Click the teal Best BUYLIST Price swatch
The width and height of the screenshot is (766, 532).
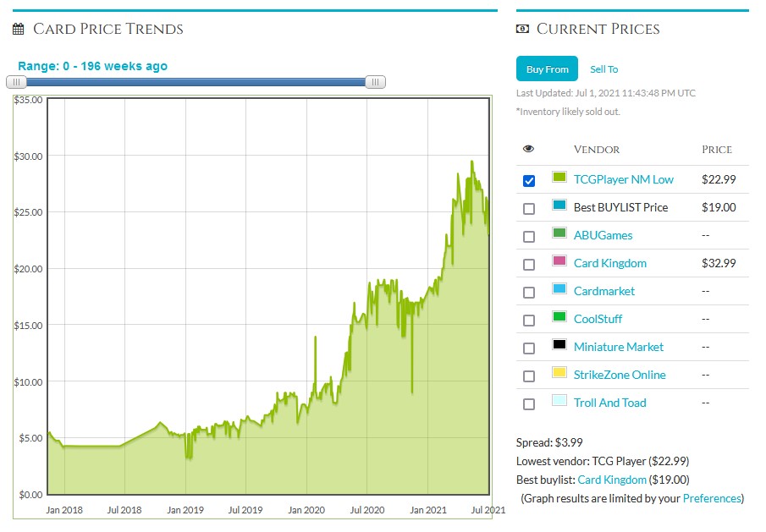(559, 205)
